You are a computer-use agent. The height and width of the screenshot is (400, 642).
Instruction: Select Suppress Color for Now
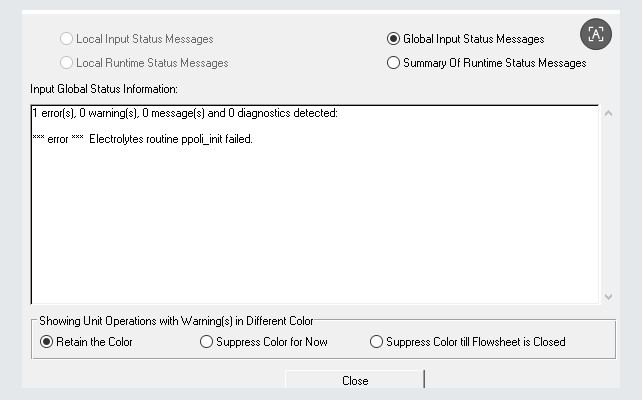(207, 342)
